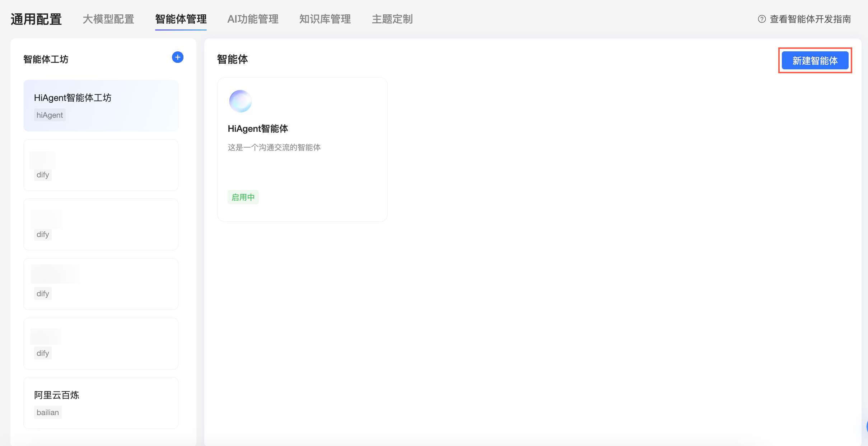The width and height of the screenshot is (868, 446).
Task: Click the 新建智能体 button
Action: click(x=815, y=61)
